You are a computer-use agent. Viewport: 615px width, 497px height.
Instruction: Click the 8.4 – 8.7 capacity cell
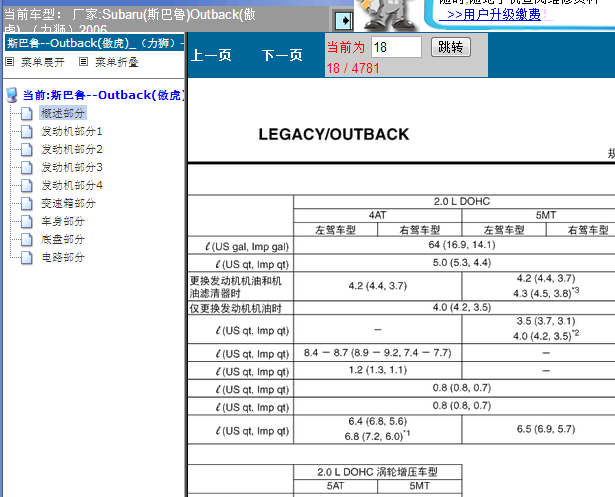[x=377, y=353]
